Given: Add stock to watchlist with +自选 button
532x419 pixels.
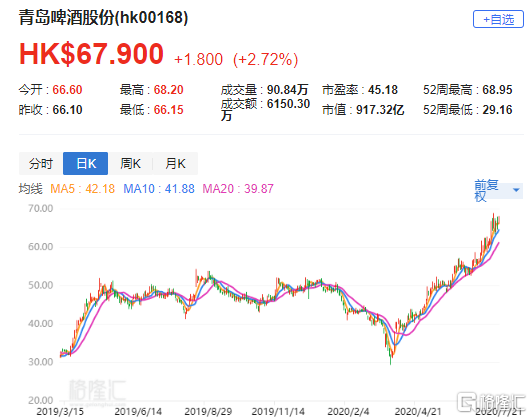Looking at the screenshot, I should (498, 19).
